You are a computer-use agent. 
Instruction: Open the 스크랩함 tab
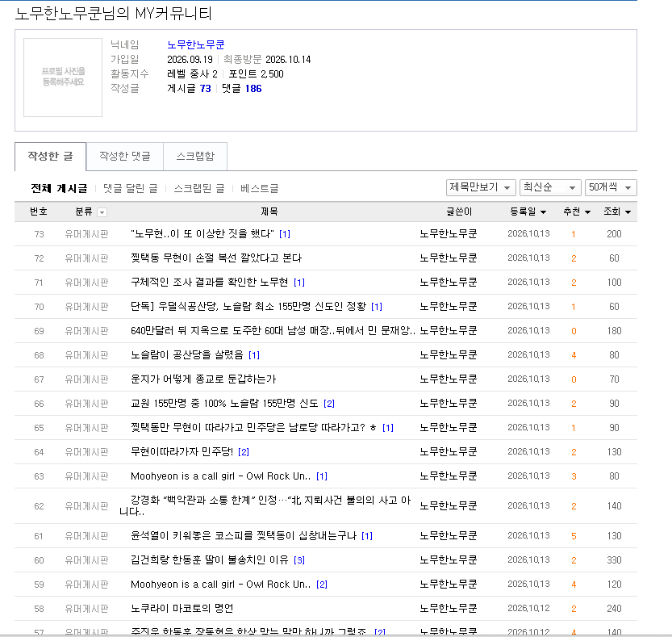pyautogui.click(x=195, y=156)
